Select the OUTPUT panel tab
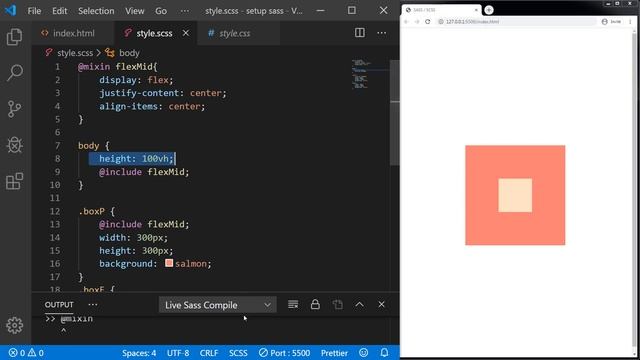The image size is (640, 360). tap(59, 305)
